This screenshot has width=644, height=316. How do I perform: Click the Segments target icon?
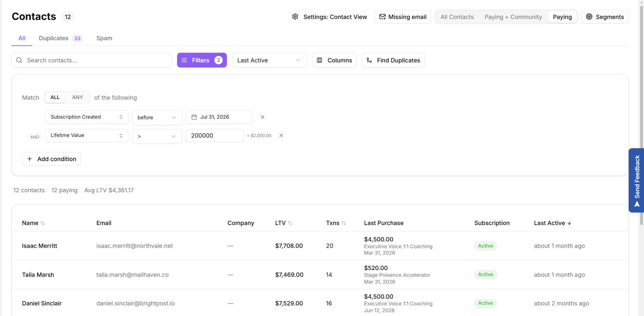point(589,17)
